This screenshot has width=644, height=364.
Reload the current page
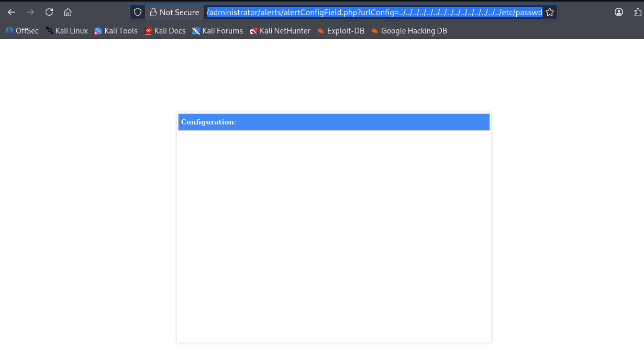pyautogui.click(x=49, y=12)
